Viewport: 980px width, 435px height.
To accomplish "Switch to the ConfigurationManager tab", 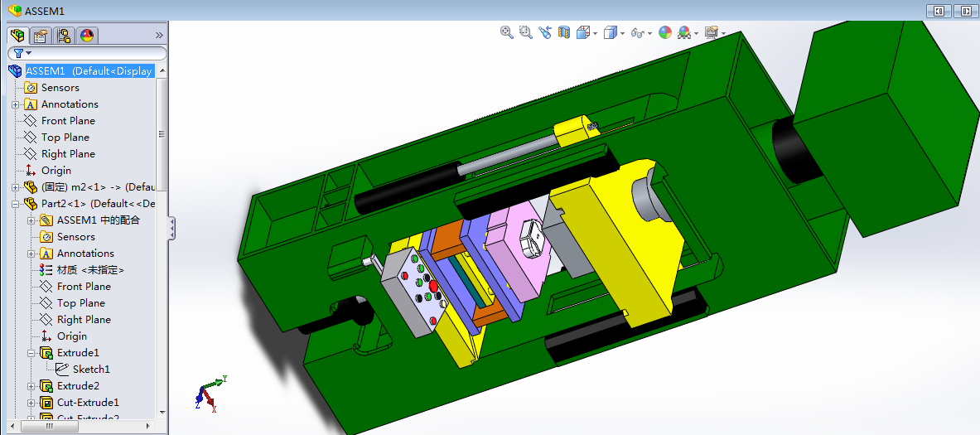I will [64, 35].
